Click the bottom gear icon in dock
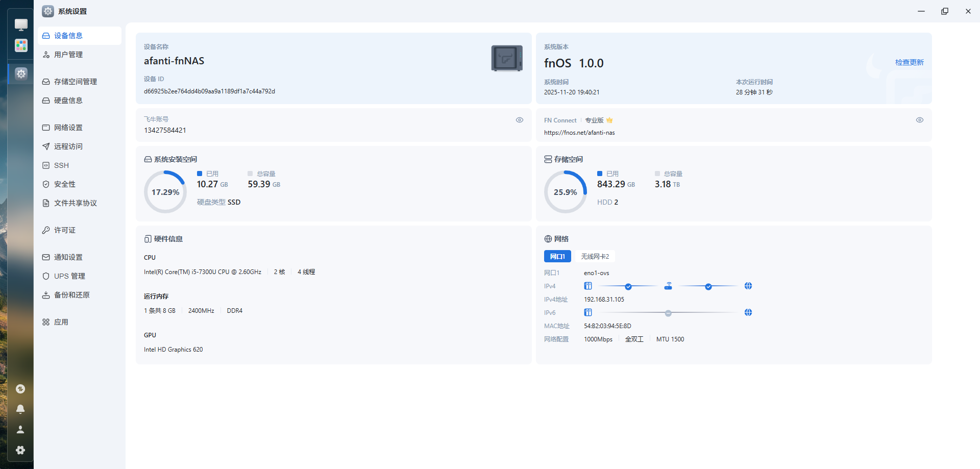 [x=20, y=450]
